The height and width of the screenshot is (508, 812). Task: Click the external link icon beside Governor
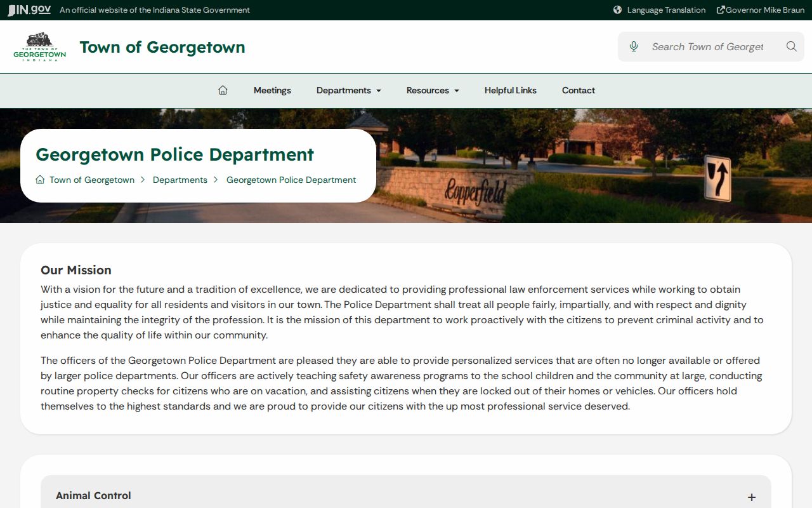(x=721, y=10)
